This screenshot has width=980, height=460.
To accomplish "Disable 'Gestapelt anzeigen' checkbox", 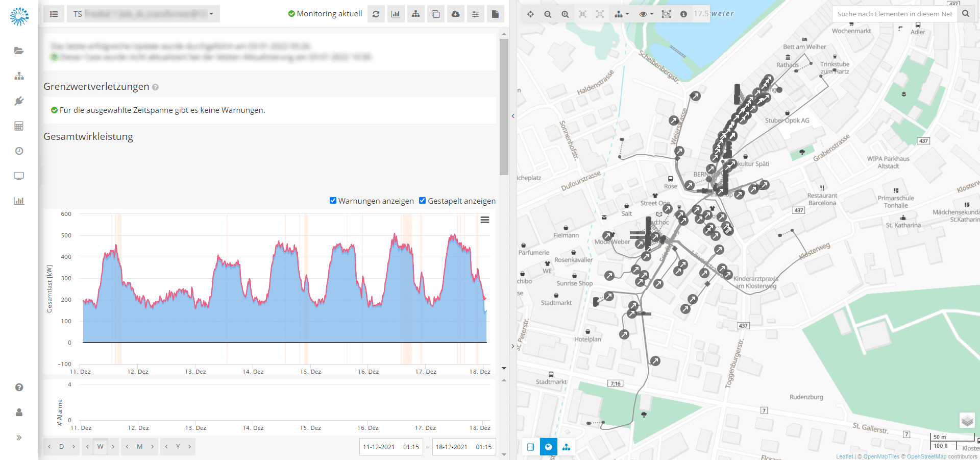I will tap(422, 201).
